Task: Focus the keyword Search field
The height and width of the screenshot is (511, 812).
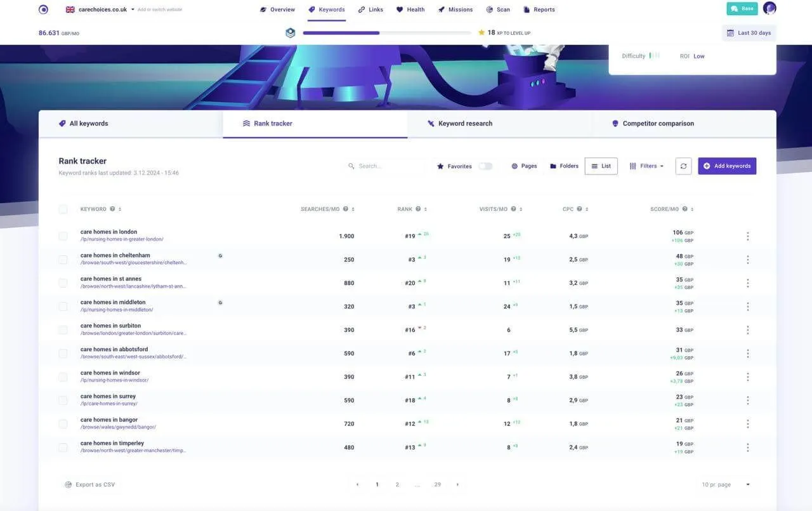Action: [x=385, y=166]
